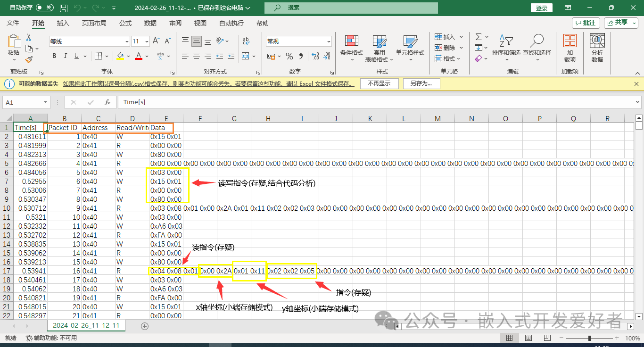
Task: Click the comma style icon
Action: (x=302, y=56)
